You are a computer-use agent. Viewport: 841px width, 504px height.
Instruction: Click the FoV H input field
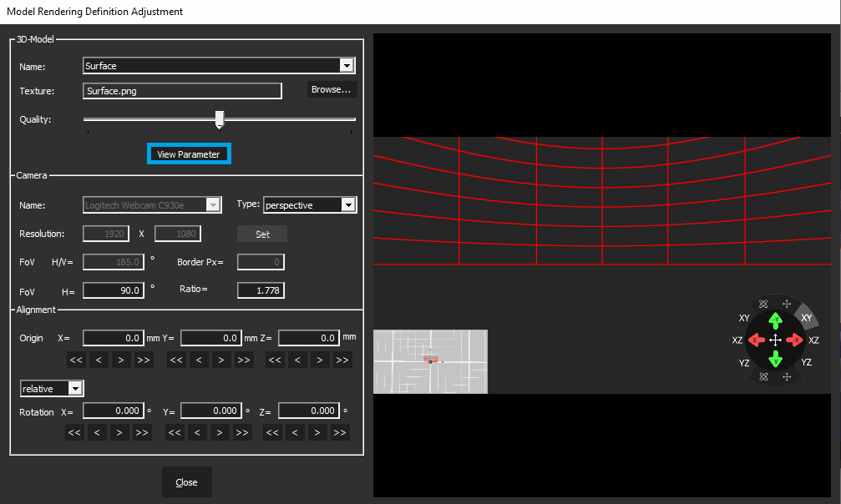coord(114,290)
